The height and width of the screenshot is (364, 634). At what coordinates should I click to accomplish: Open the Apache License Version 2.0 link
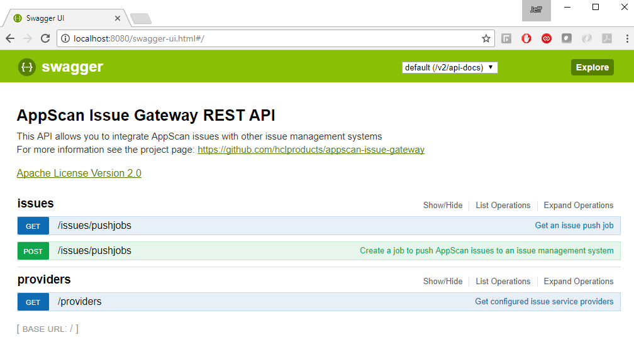(x=79, y=173)
